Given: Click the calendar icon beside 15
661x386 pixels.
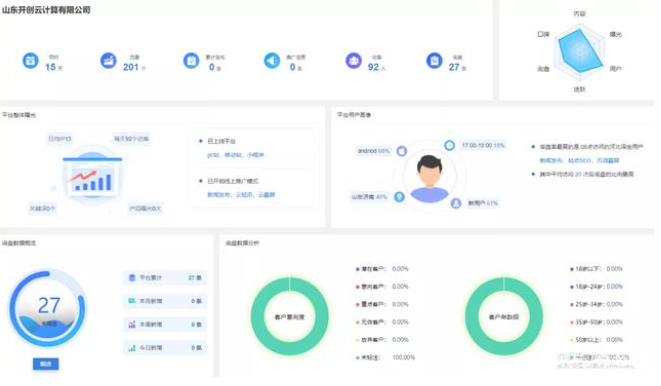Looking at the screenshot, I should pyautogui.click(x=30, y=61).
